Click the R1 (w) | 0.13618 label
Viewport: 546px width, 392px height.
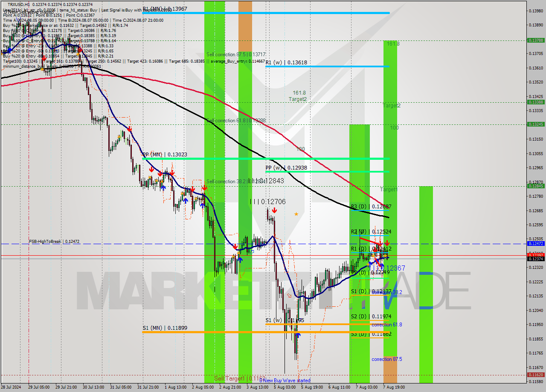pos(286,62)
